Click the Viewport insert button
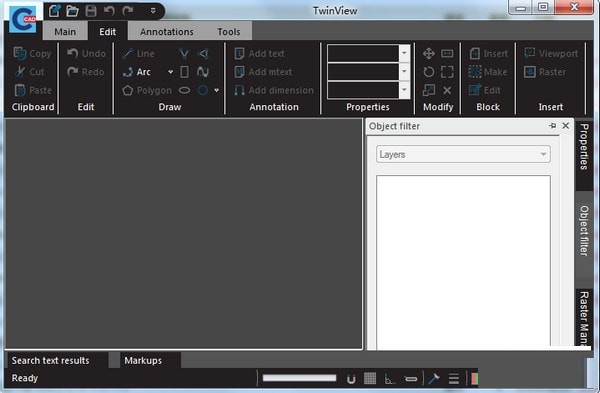 click(x=551, y=54)
